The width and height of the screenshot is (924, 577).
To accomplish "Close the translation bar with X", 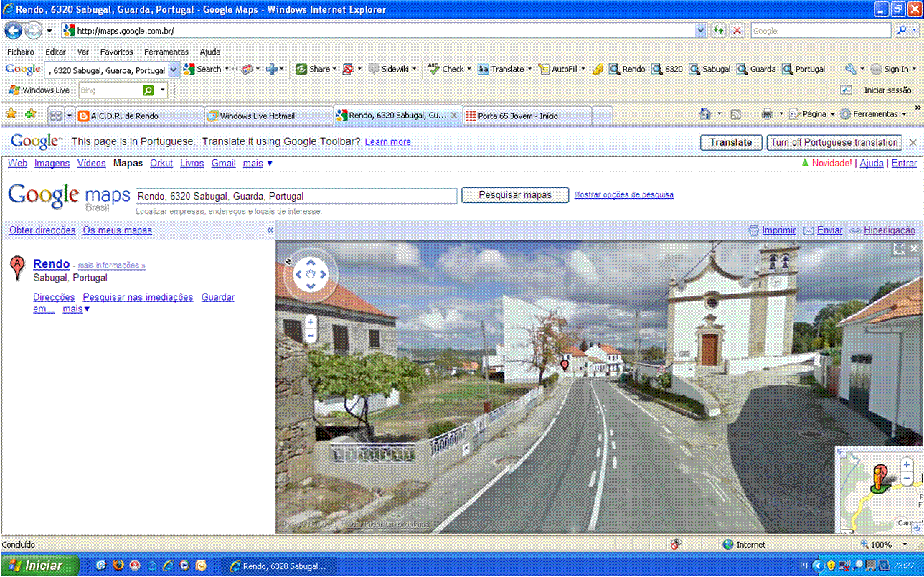I will (x=913, y=142).
